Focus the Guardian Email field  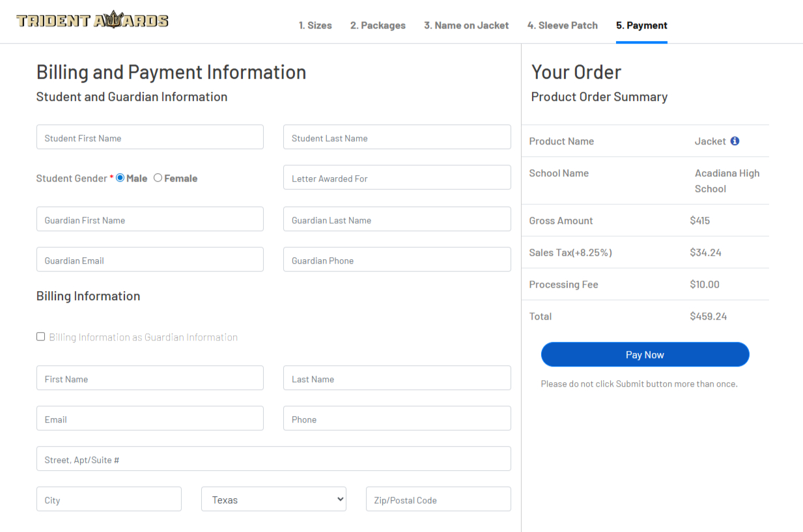pyautogui.click(x=150, y=260)
